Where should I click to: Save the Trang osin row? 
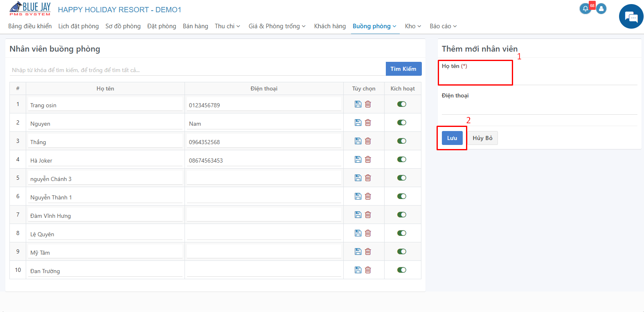coord(358,104)
